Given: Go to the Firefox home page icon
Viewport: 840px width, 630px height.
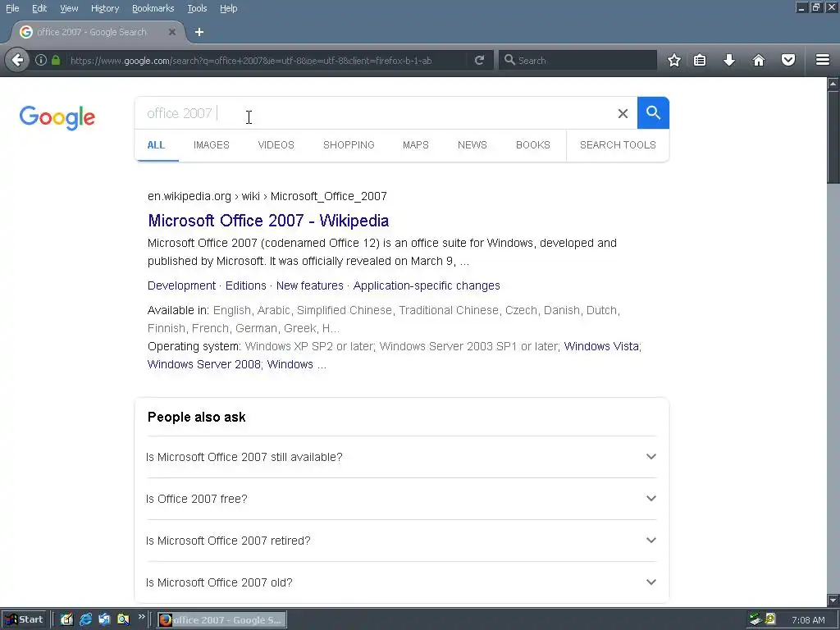Looking at the screenshot, I should point(759,60).
